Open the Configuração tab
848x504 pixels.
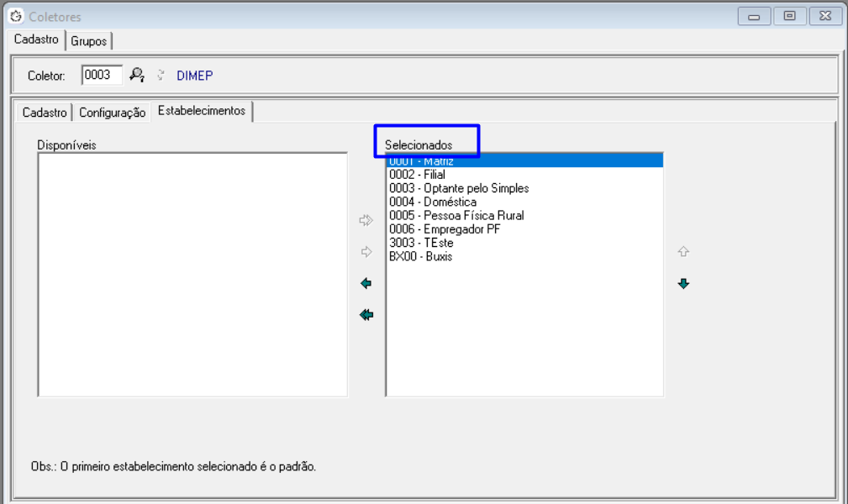pyautogui.click(x=112, y=113)
